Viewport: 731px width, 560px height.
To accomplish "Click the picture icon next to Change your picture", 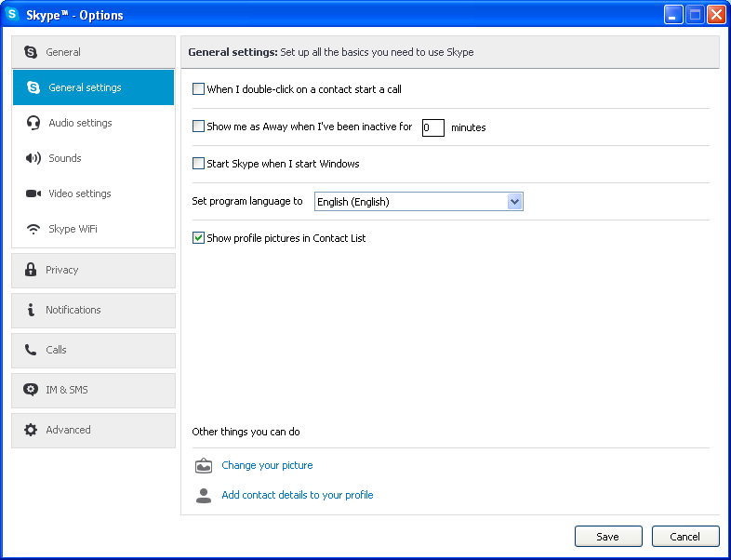I will [204, 466].
